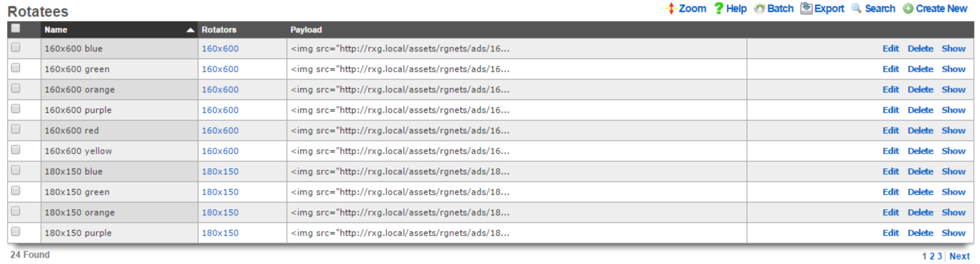The height and width of the screenshot is (264, 980).
Task: Jump to page 3 of results
Action: pos(939,256)
